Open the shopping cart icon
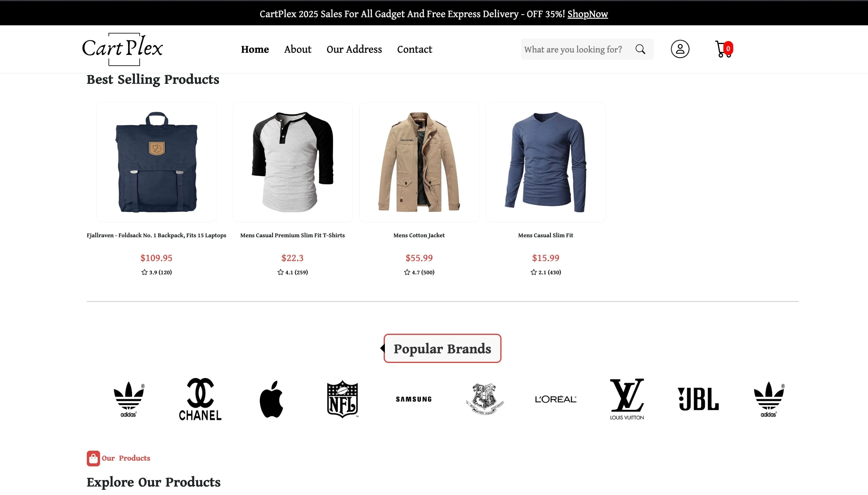 point(722,49)
